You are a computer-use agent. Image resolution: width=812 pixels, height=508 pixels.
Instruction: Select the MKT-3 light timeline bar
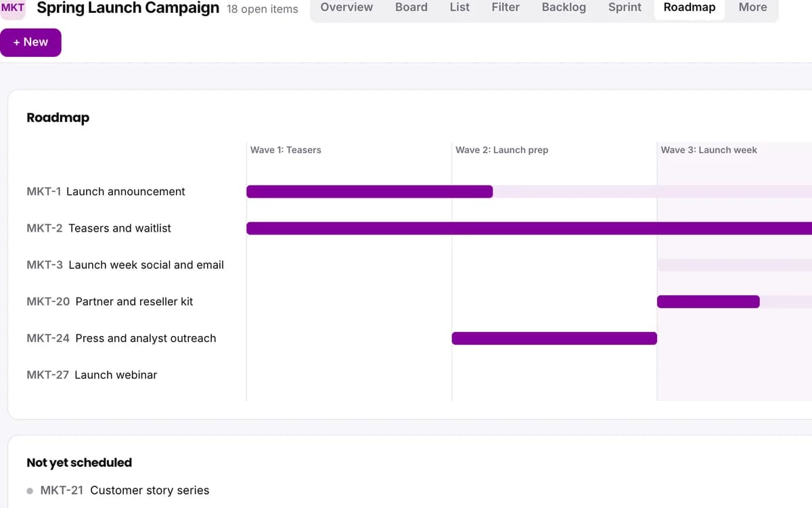tap(734, 265)
